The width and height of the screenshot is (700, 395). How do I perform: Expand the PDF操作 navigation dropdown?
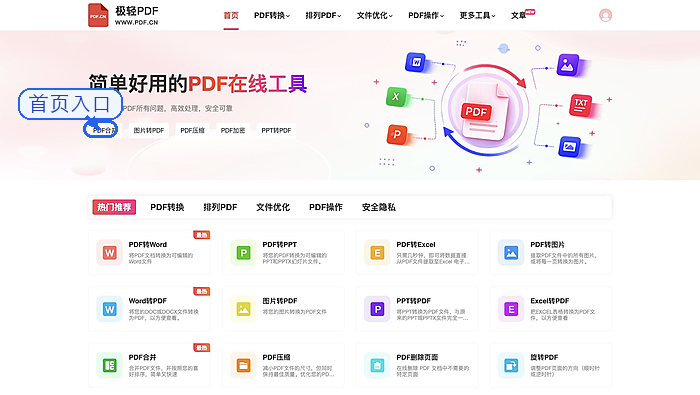coord(426,16)
